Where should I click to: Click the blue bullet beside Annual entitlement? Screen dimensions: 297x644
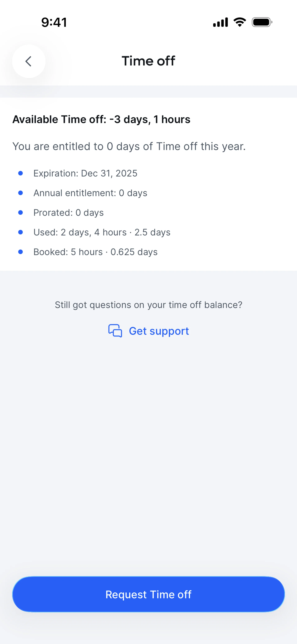[21, 193]
